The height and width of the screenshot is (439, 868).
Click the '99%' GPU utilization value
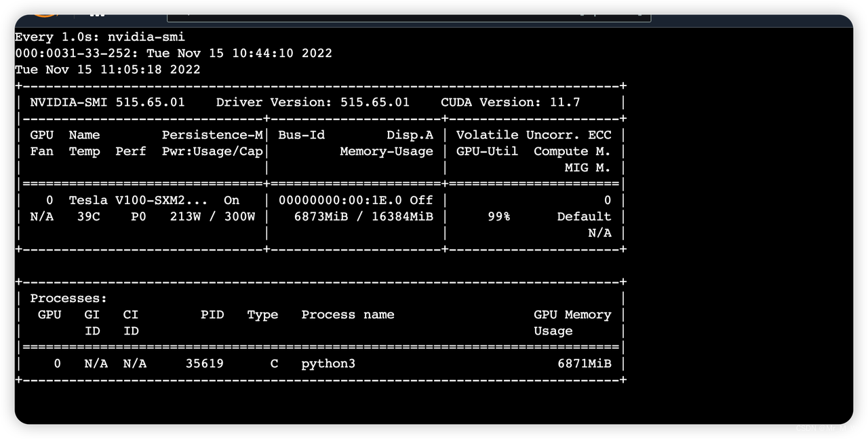pyautogui.click(x=499, y=216)
